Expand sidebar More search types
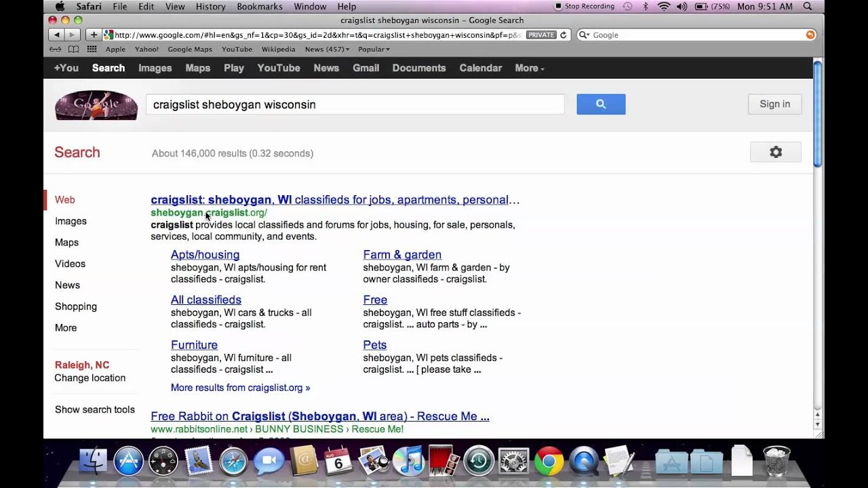The image size is (868, 488). pos(66,327)
